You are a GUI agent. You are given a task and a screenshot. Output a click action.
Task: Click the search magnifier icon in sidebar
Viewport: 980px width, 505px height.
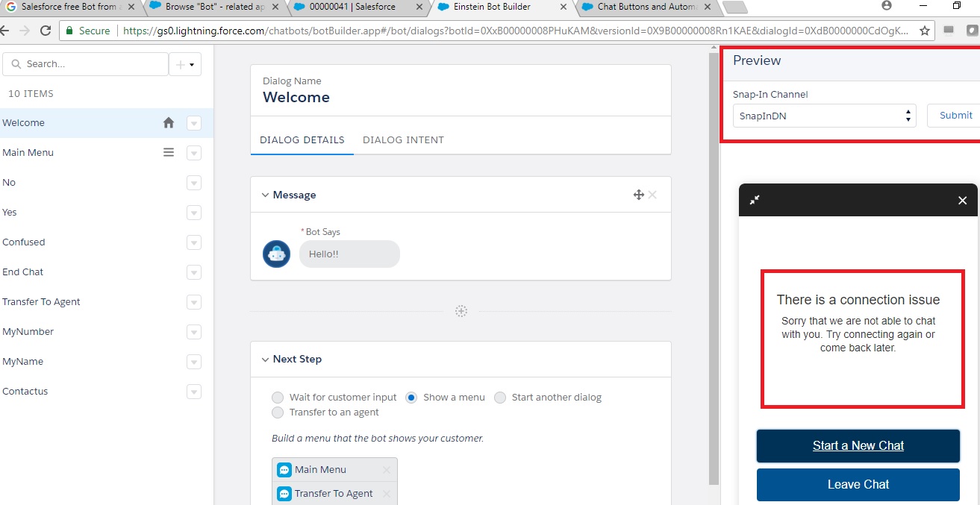[x=16, y=64]
